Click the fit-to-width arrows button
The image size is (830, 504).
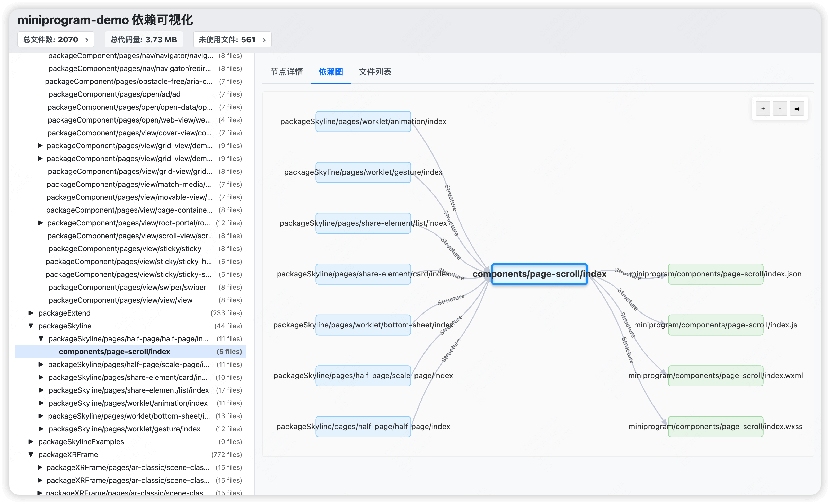[797, 108]
